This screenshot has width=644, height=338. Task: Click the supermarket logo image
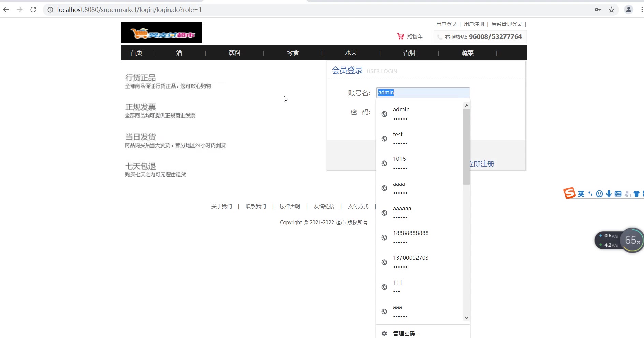[x=162, y=33]
